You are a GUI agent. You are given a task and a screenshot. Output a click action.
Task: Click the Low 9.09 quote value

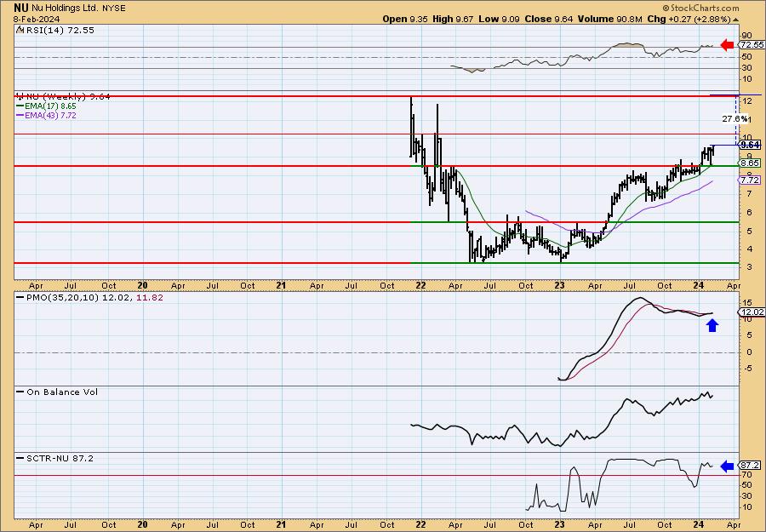[500, 19]
